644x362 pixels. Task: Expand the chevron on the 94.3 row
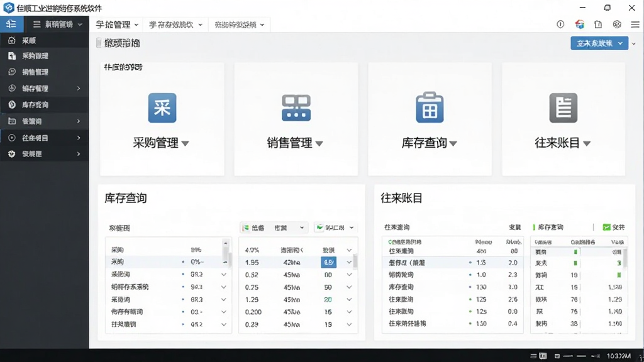(224, 287)
